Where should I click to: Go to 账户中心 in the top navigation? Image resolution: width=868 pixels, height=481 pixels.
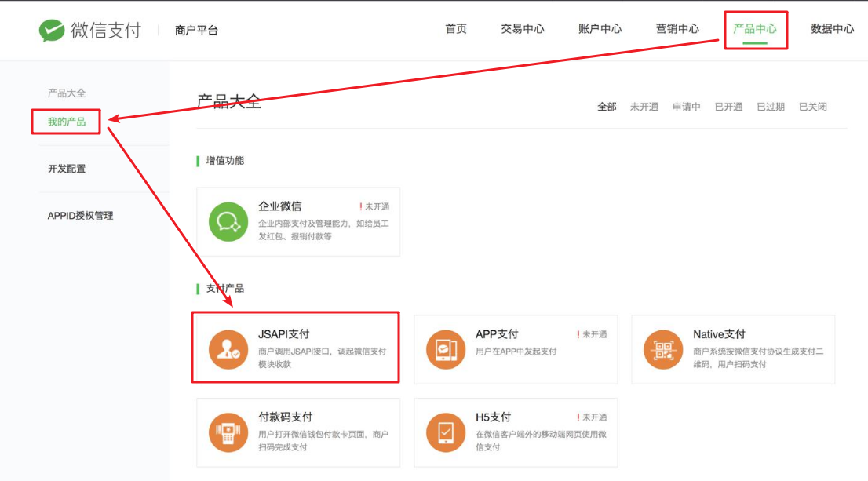point(600,29)
